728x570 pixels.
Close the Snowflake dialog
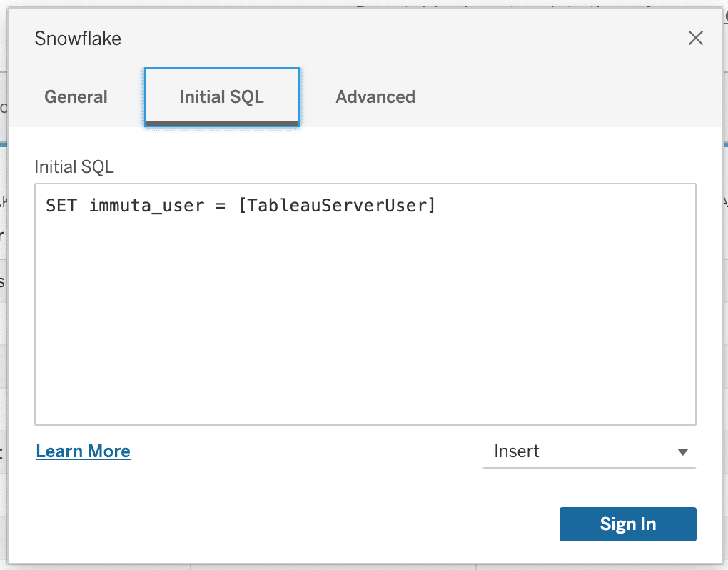click(695, 38)
